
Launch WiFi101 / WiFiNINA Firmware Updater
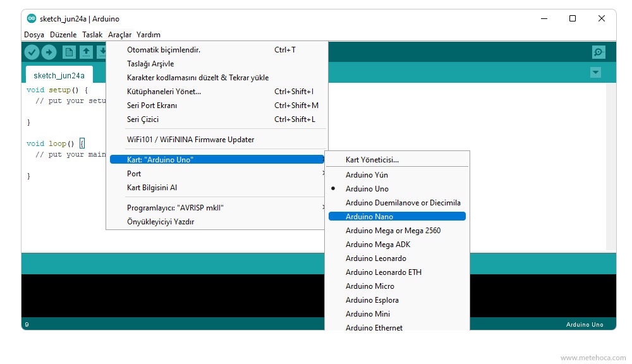(217, 140)
